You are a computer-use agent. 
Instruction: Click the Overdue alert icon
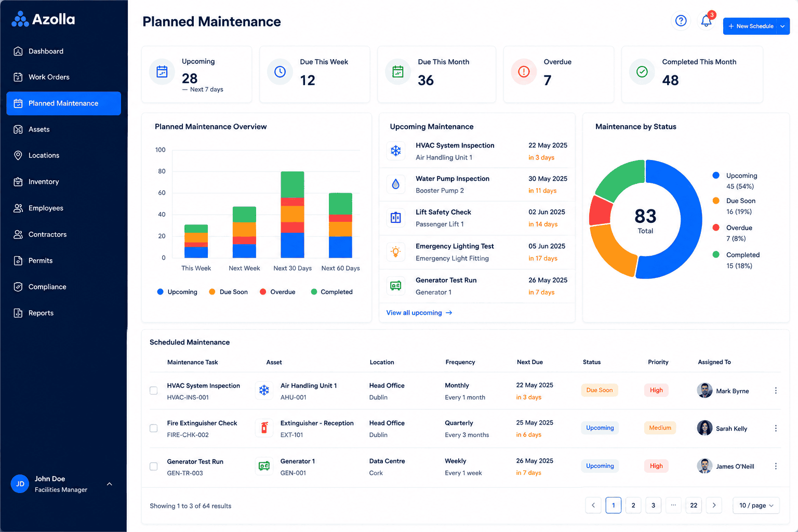(524, 72)
